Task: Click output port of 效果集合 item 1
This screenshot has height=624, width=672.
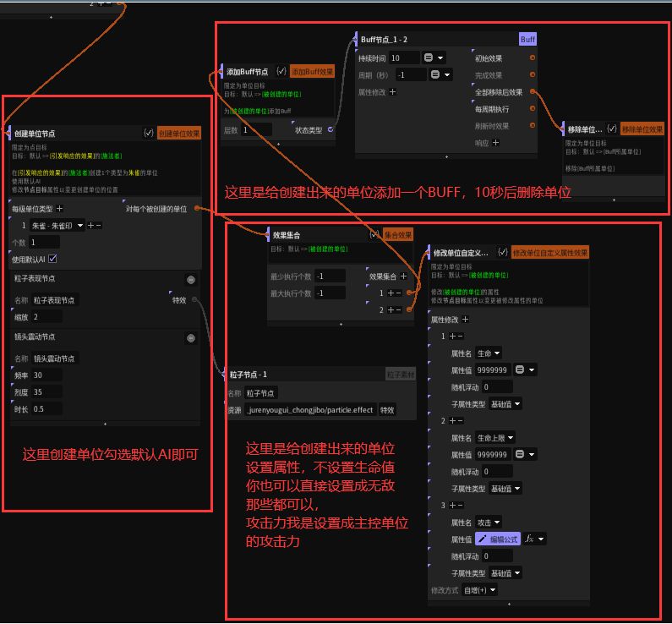Action: [409, 293]
